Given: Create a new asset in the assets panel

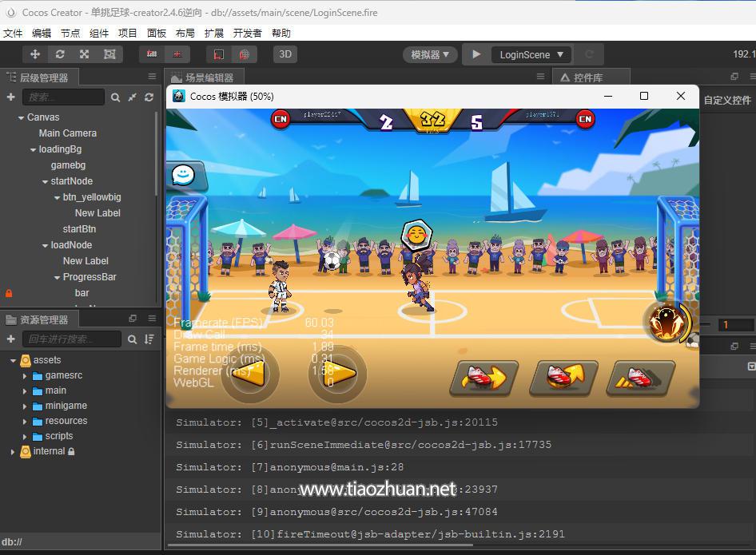Looking at the screenshot, I should [x=10, y=339].
